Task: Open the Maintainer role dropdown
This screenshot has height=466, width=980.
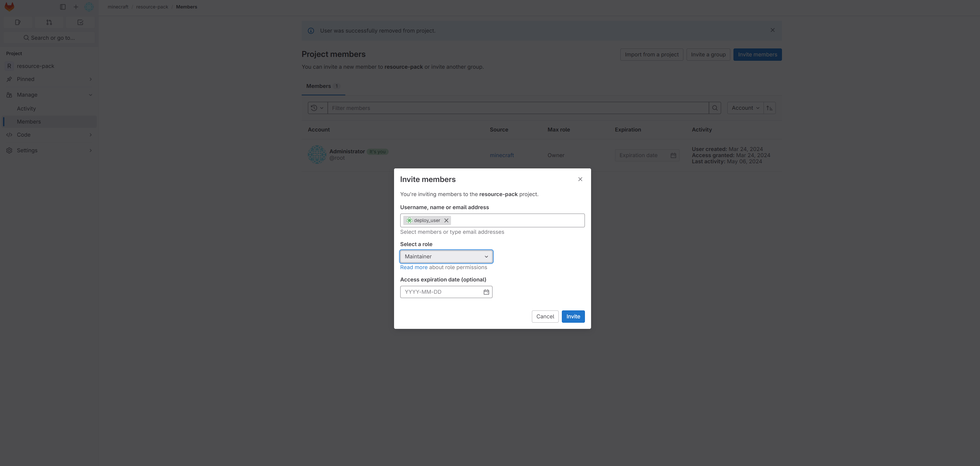Action: [446, 257]
